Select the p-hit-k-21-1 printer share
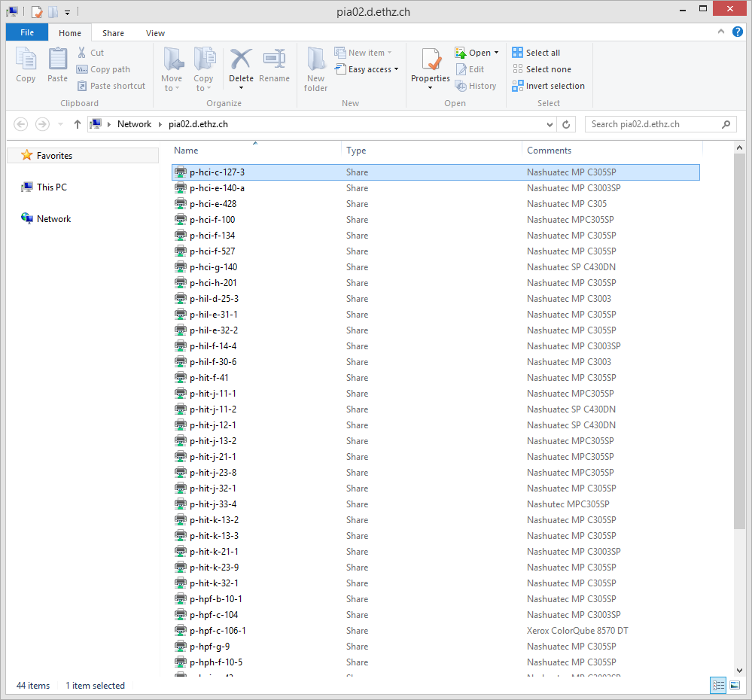The image size is (752, 700). (436, 552)
